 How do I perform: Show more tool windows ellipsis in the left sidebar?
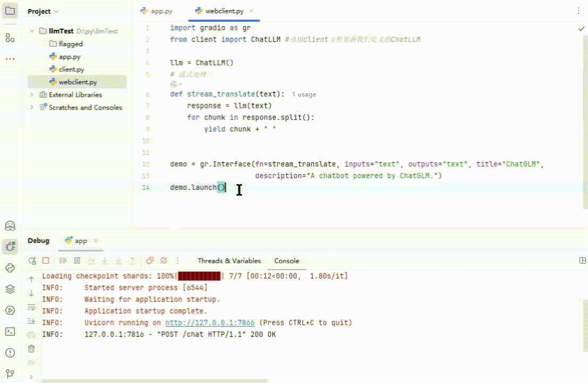point(10,59)
